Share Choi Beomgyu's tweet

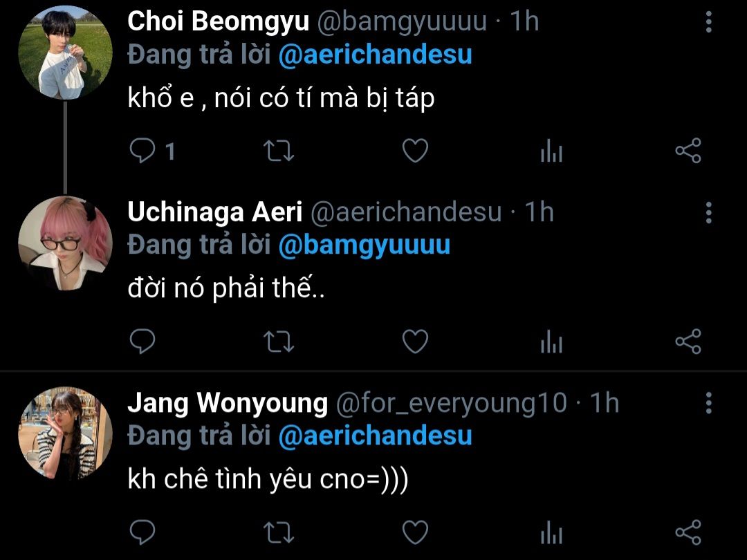[688, 151]
